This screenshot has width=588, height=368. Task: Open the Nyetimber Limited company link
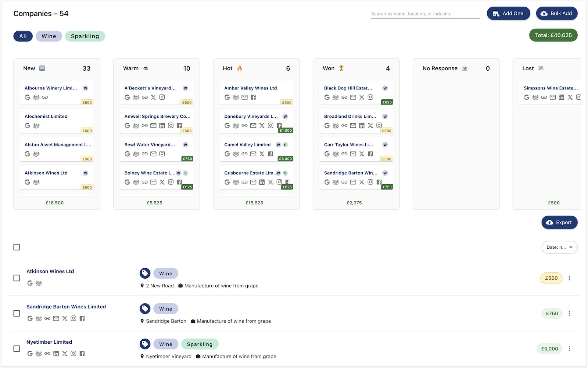[49, 342]
